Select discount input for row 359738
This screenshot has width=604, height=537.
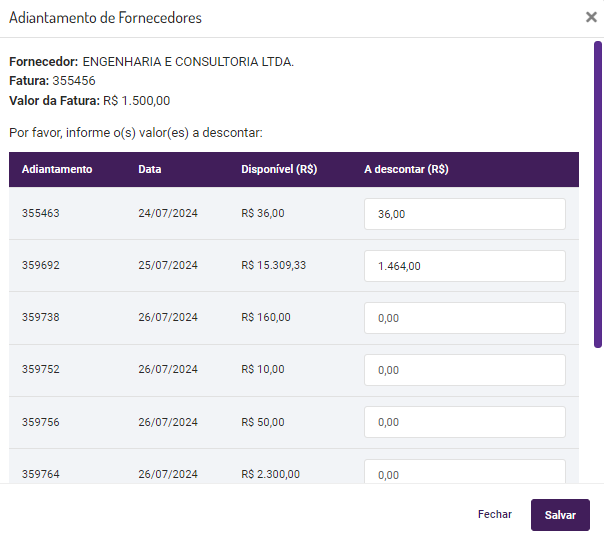(x=465, y=318)
